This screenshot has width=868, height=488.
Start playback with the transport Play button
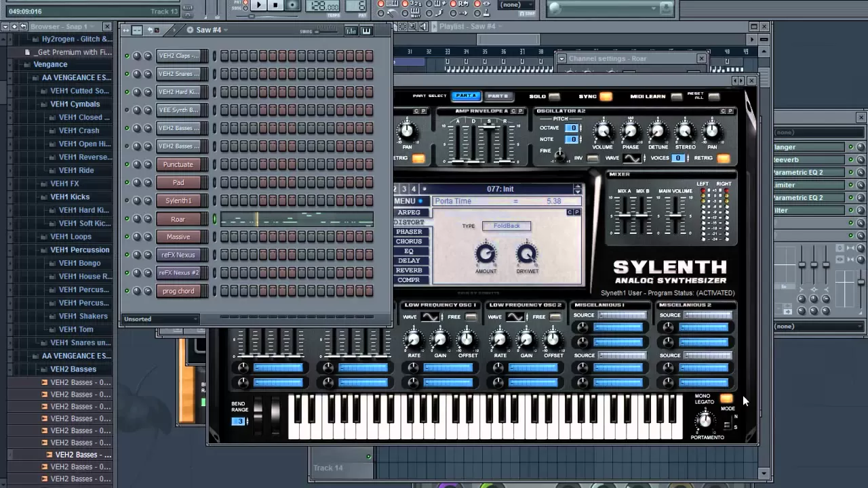coord(258,5)
